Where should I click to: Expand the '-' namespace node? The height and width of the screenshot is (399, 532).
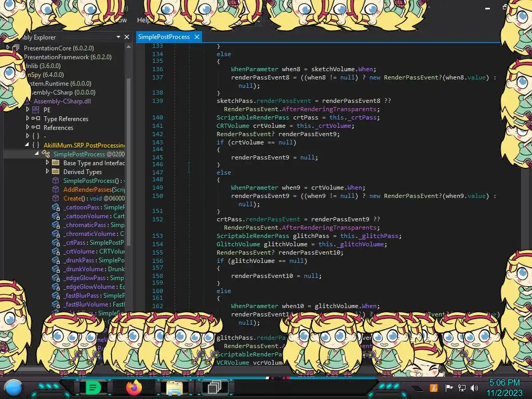[28, 136]
